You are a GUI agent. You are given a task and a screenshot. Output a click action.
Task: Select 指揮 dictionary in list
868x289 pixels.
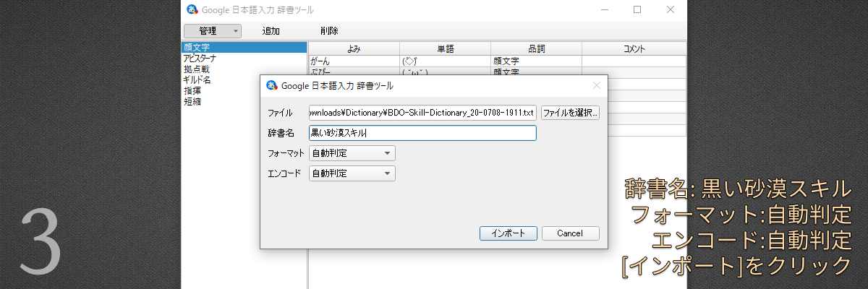coord(192,91)
